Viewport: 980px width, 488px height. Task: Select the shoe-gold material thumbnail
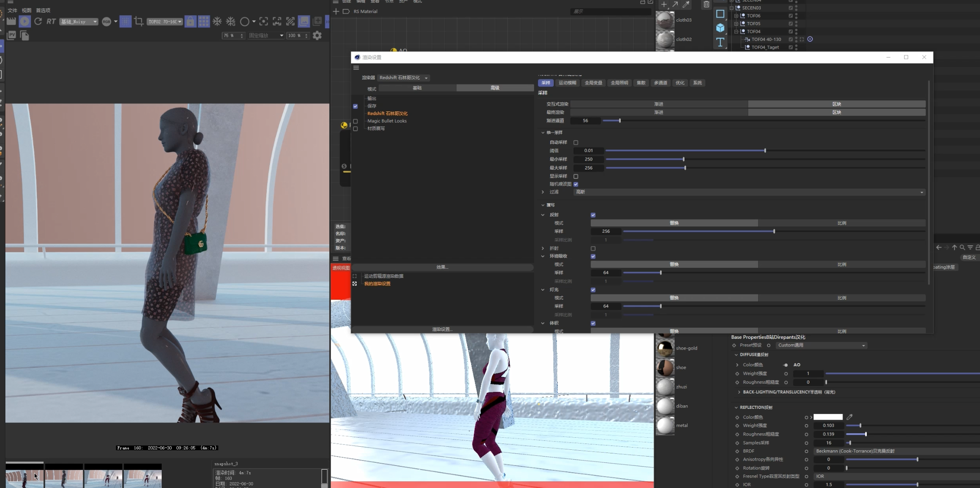pyautogui.click(x=665, y=348)
